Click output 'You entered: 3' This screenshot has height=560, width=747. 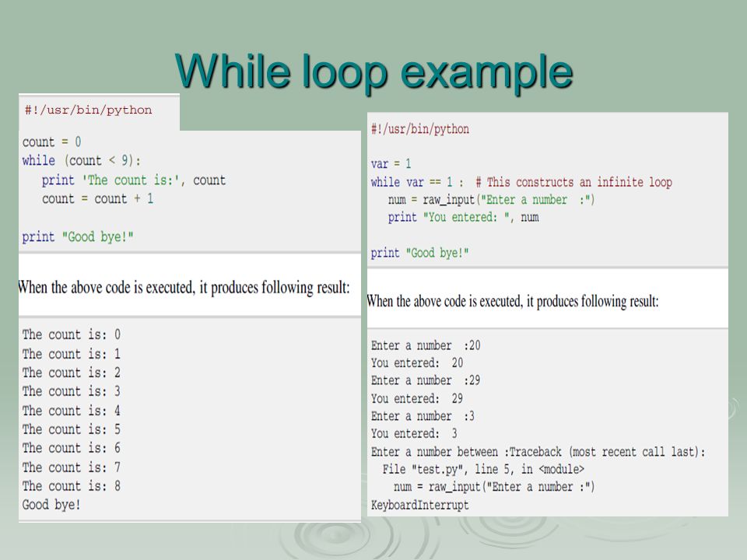point(414,433)
